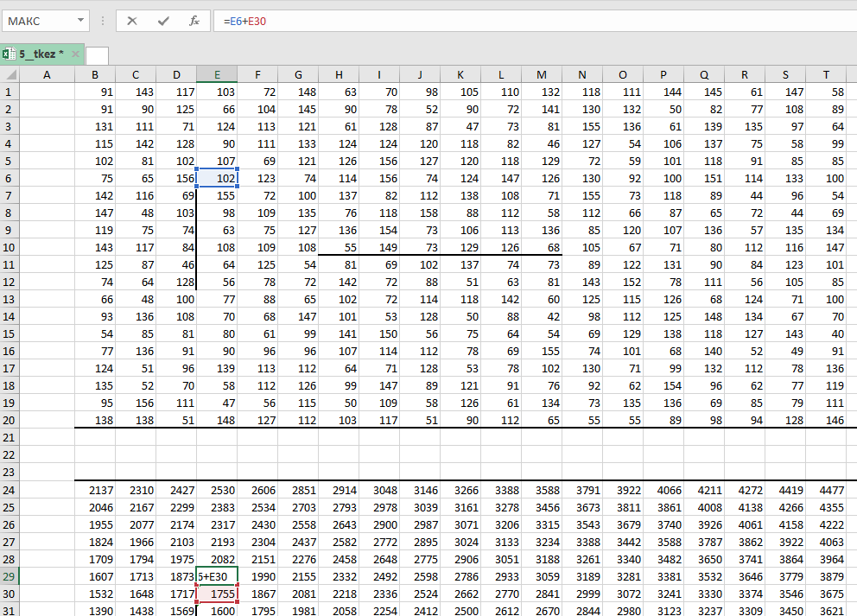Click cell E30 containing 1755
Image resolution: width=857 pixels, height=616 pixels.
(x=217, y=594)
